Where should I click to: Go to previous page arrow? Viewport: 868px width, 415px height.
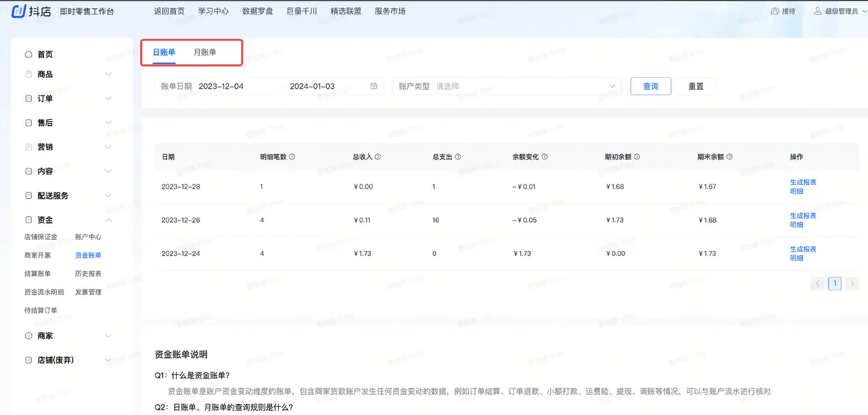click(x=818, y=283)
